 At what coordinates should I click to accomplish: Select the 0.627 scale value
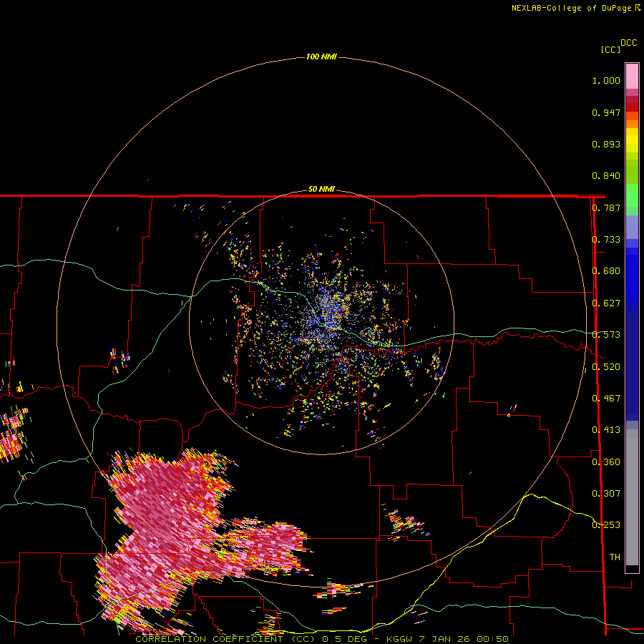(x=606, y=303)
